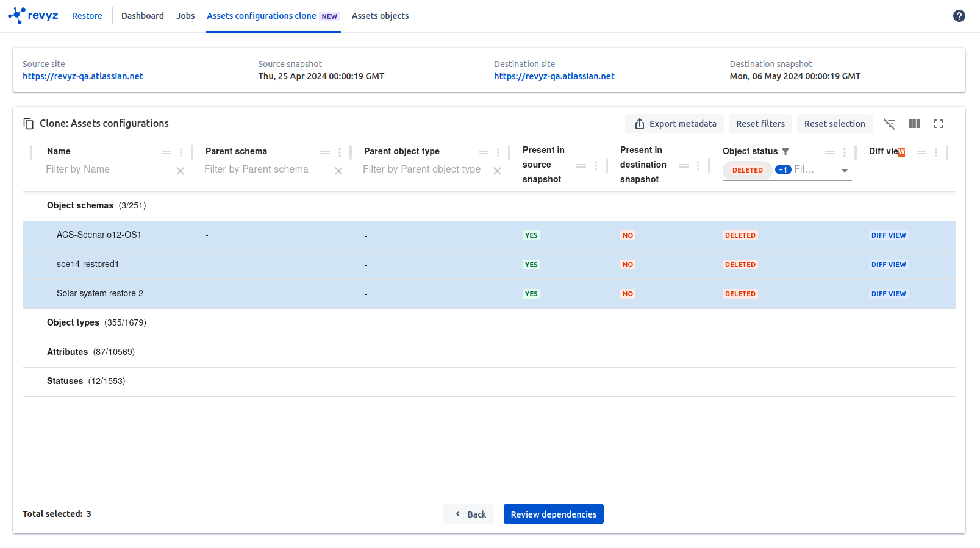Grab the Object status column drag handle
This screenshot has height=548, width=980.
pos(830,152)
